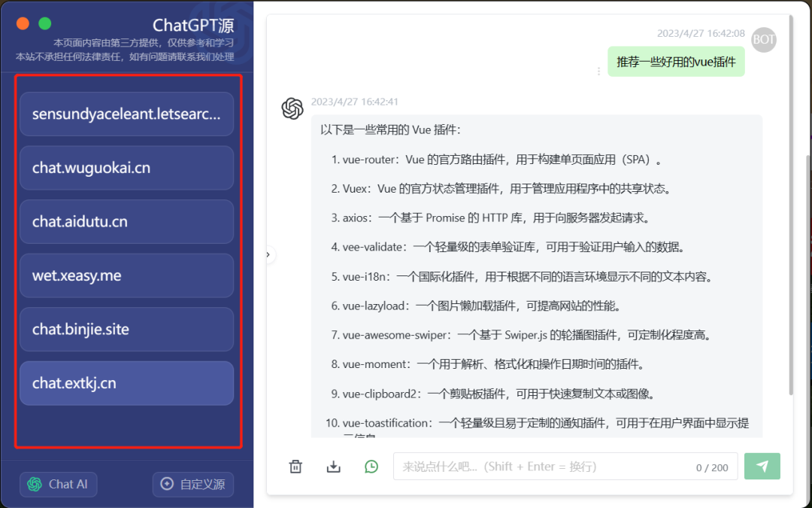812x508 pixels.
Task: Click the green window control dot
Action: pyautogui.click(x=45, y=24)
